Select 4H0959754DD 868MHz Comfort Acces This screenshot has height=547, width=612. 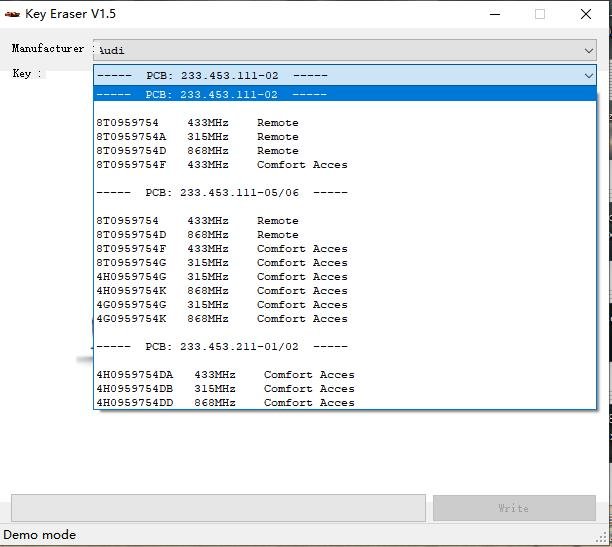(225, 402)
